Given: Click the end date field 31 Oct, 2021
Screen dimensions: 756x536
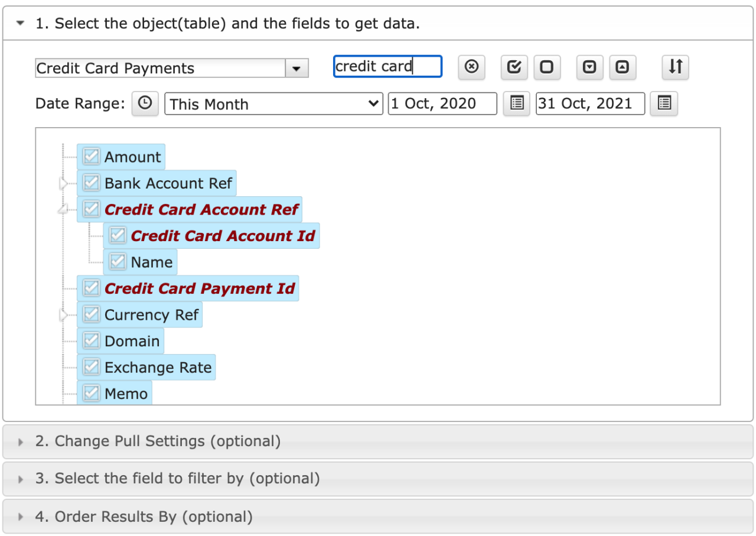Looking at the screenshot, I should click(x=590, y=103).
